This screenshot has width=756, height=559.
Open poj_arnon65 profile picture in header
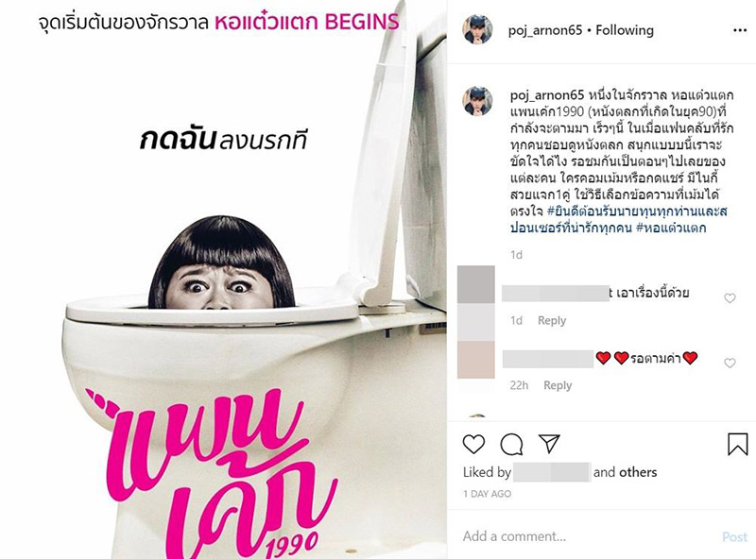click(477, 29)
